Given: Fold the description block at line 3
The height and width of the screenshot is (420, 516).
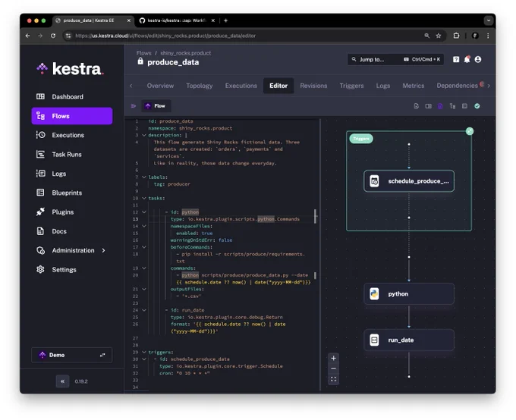Looking at the screenshot, I should coord(144,135).
